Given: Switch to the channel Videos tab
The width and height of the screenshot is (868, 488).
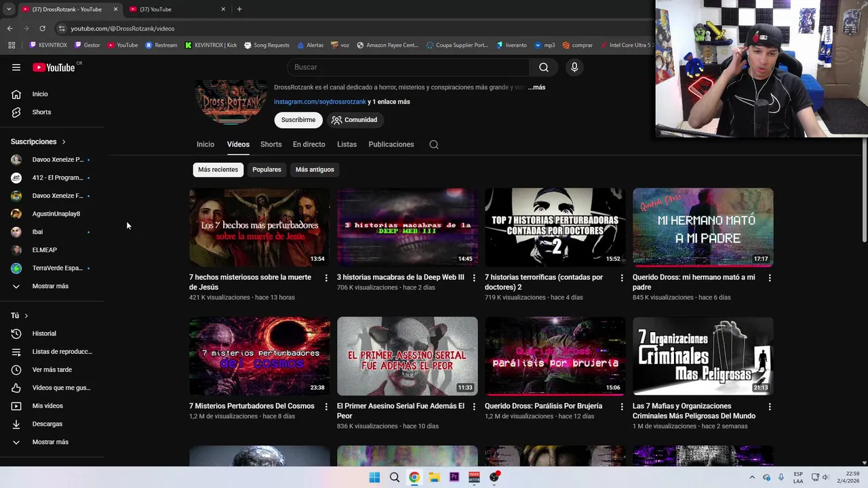Looking at the screenshot, I should coord(238,144).
